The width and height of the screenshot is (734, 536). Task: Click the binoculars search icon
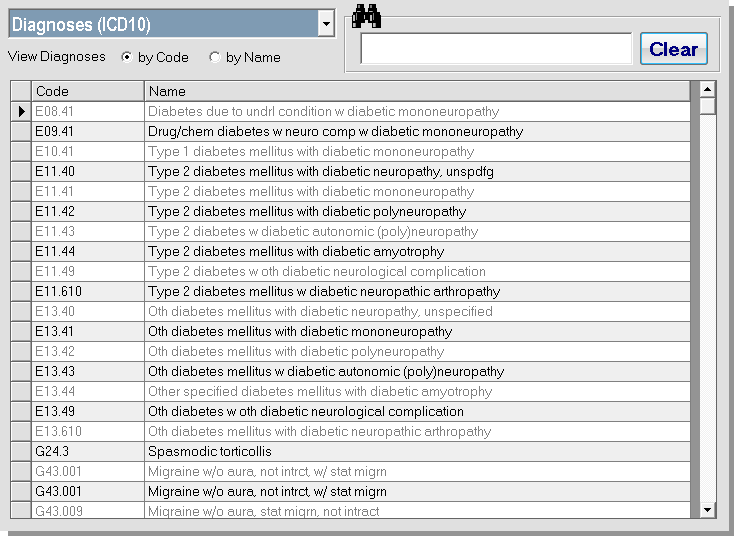(366, 17)
